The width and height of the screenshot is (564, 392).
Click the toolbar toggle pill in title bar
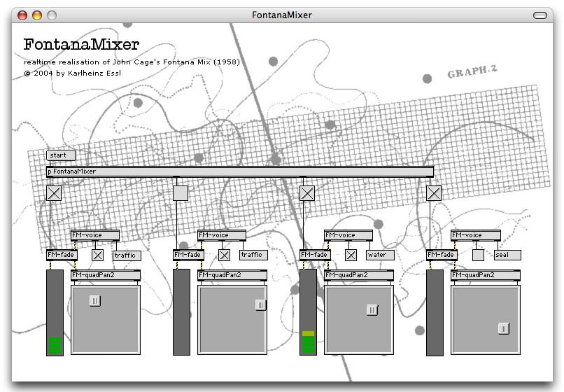click(540, 15)
